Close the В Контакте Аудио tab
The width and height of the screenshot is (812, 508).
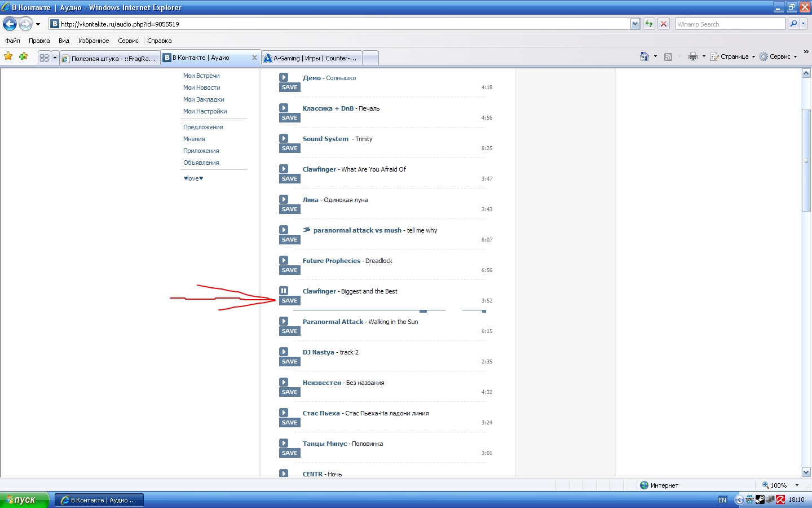[254, 58]
